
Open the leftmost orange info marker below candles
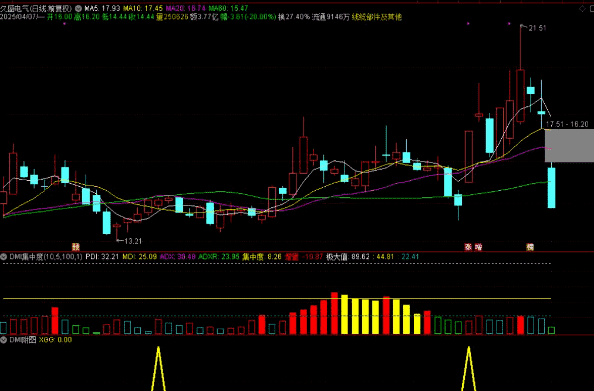coord(76,247)
